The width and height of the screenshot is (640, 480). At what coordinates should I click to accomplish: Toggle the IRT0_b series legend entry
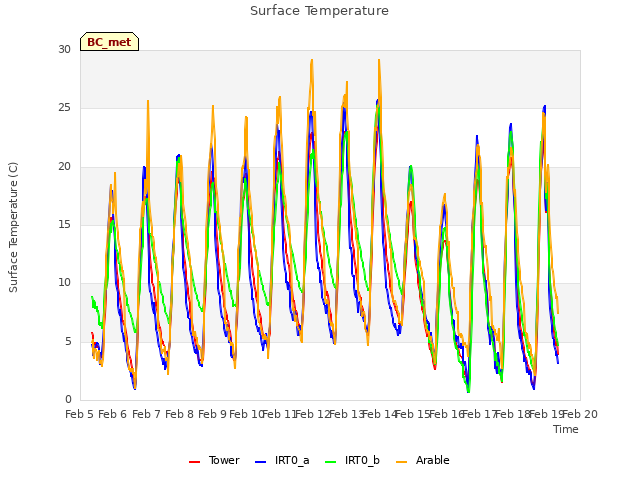[353, 460]
